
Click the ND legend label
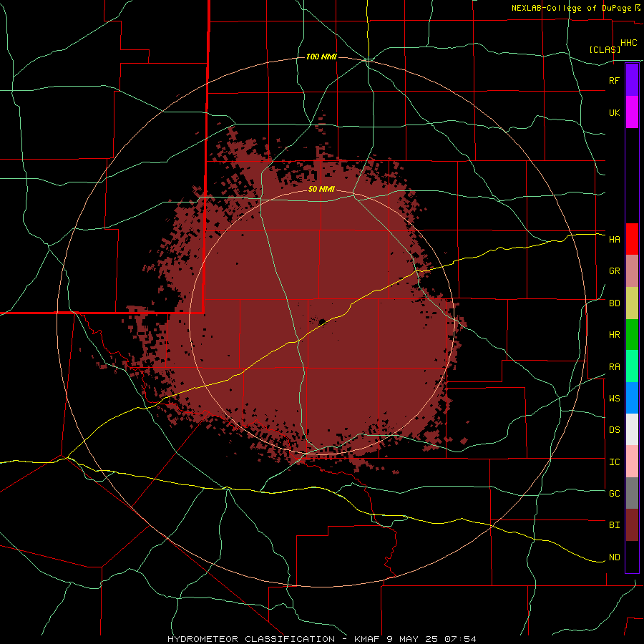click(x=614, y=557)
